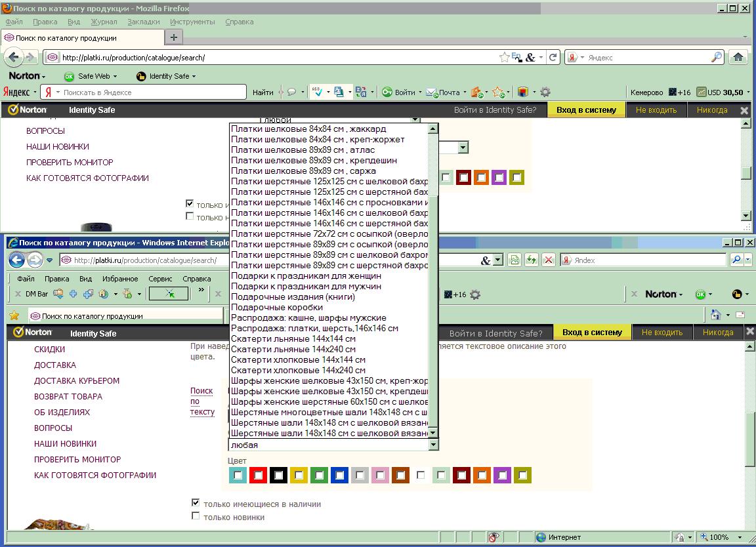Click Internet Explorer favorites star icon

[x=13, y=315]
